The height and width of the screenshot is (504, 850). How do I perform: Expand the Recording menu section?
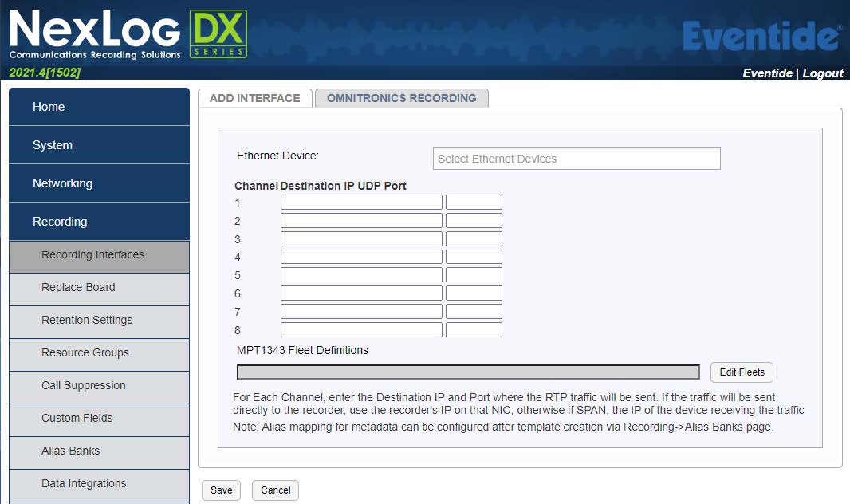100,222
